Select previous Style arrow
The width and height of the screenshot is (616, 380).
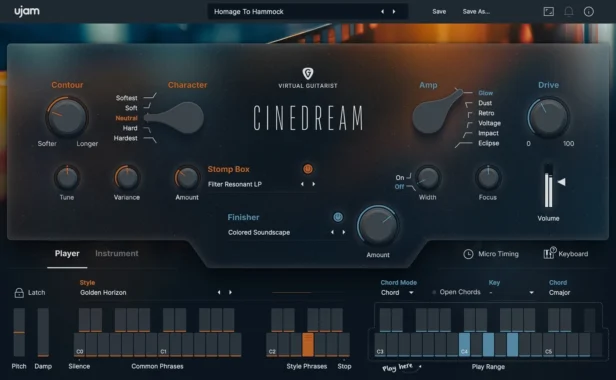pos(219,292)
